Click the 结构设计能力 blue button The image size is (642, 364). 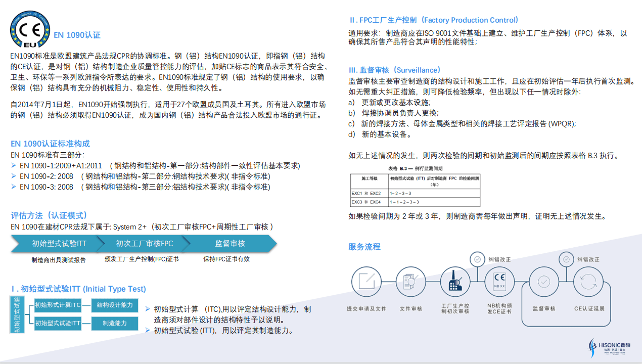115,305
